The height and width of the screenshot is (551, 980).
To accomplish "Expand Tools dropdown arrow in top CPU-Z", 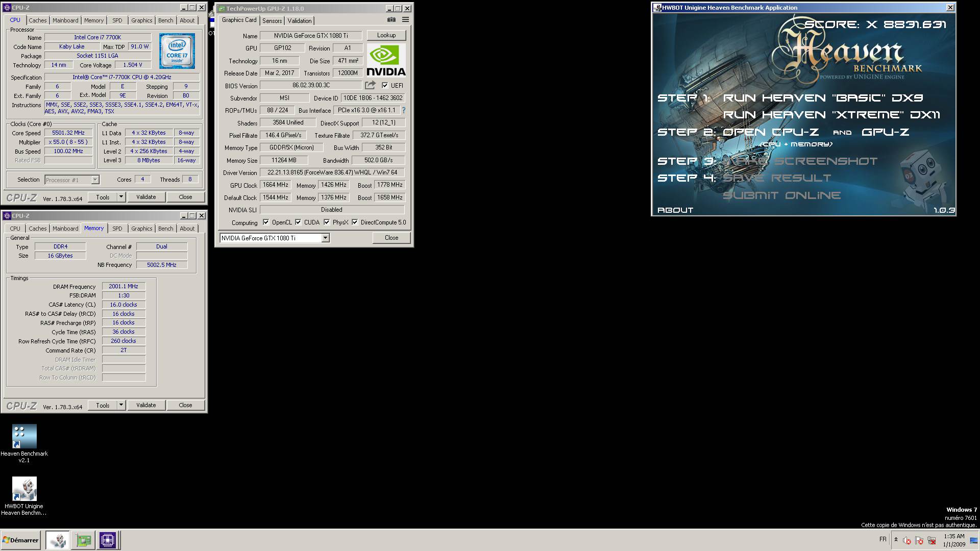I will coord(121,197).
